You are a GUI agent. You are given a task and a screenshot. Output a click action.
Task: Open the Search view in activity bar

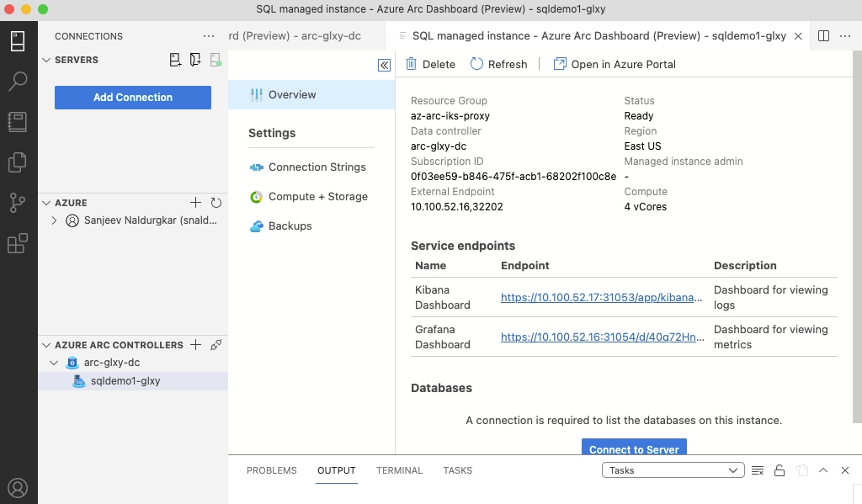tap(18, 82)
